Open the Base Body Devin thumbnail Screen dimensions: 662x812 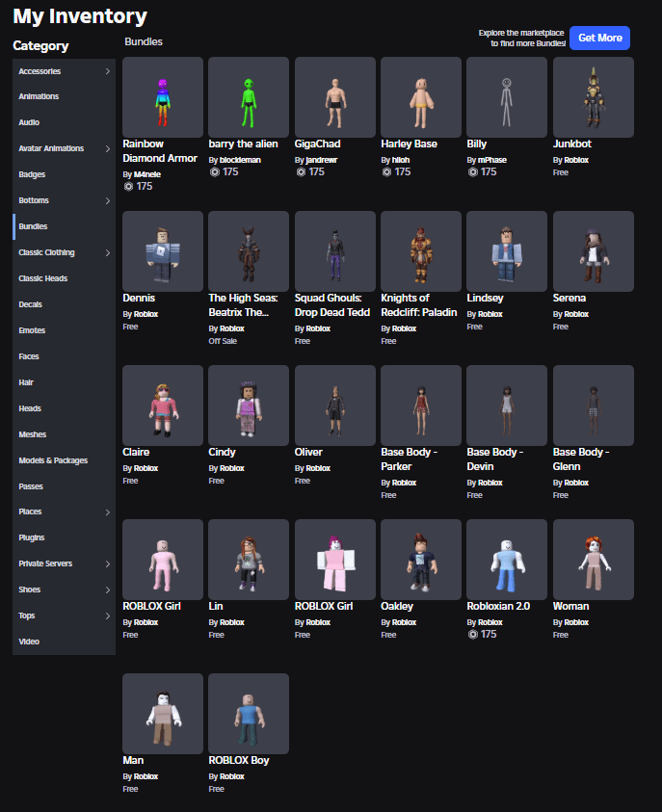pos(507,406)
